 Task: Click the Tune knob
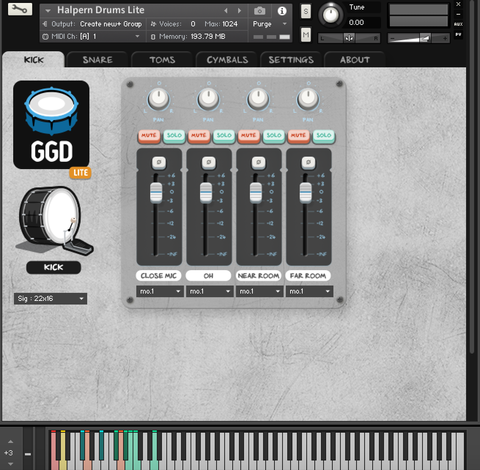pos(331,15)
